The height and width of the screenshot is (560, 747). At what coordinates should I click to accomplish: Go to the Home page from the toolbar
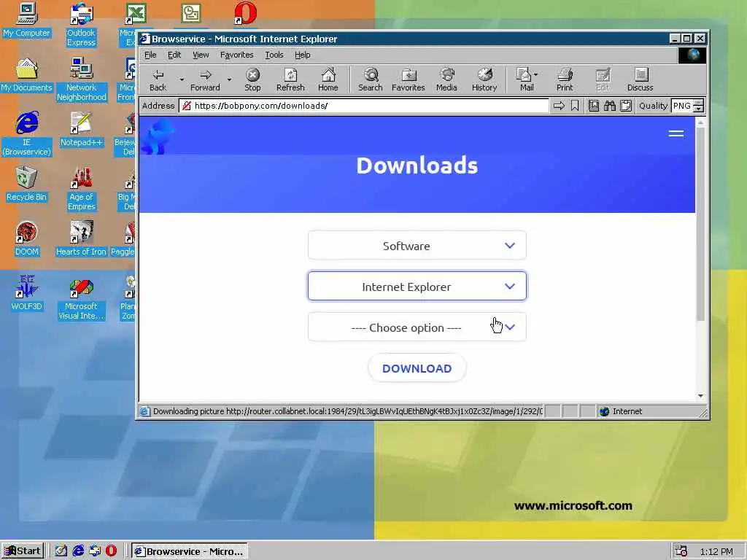pos(328,79)
